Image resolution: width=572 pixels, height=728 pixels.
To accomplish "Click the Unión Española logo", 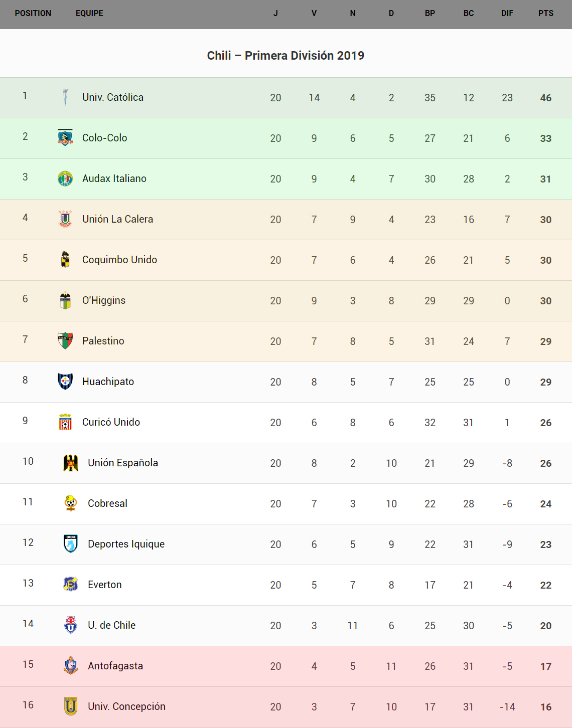I will coord(71,463).
